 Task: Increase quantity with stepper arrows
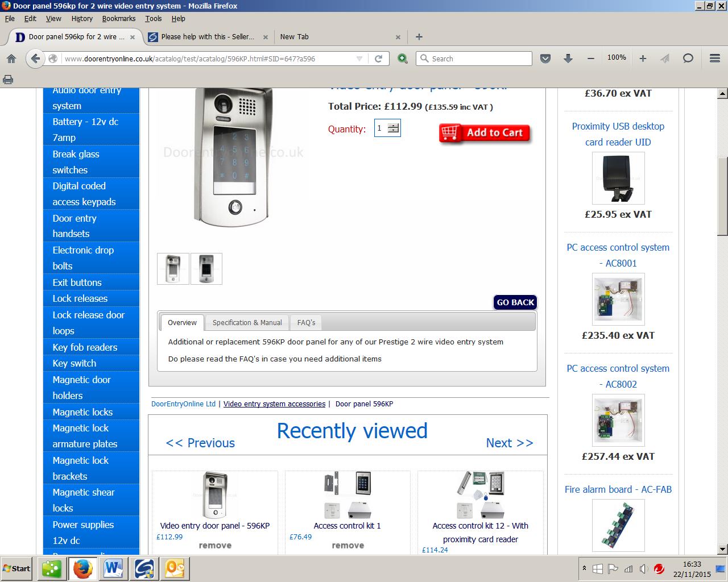click(393, 126)
